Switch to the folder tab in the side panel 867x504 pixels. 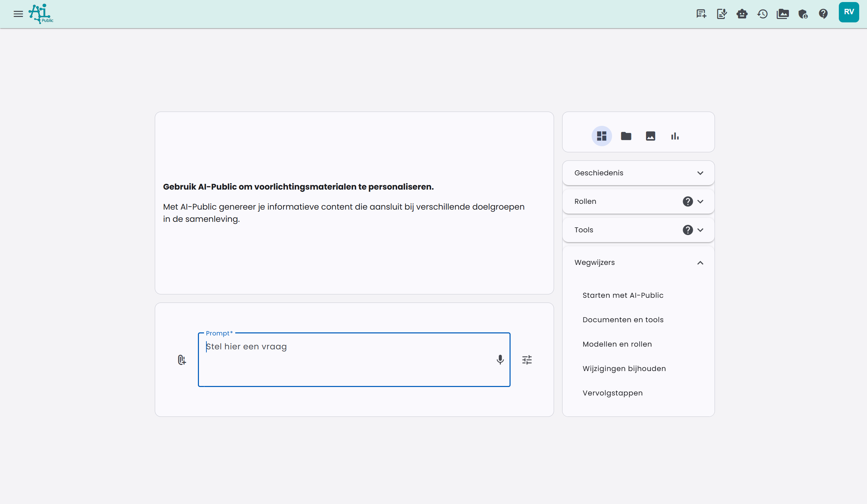[x=626, y=136]
